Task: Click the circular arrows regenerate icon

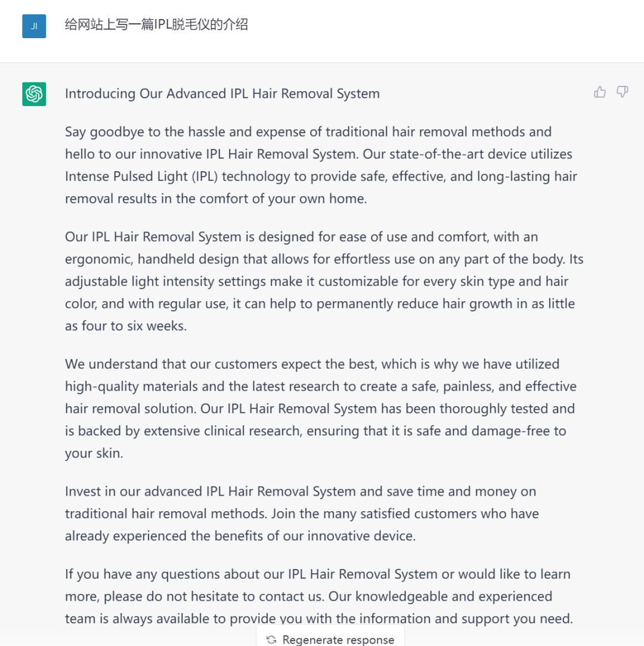Action: [x=271, y=639]
